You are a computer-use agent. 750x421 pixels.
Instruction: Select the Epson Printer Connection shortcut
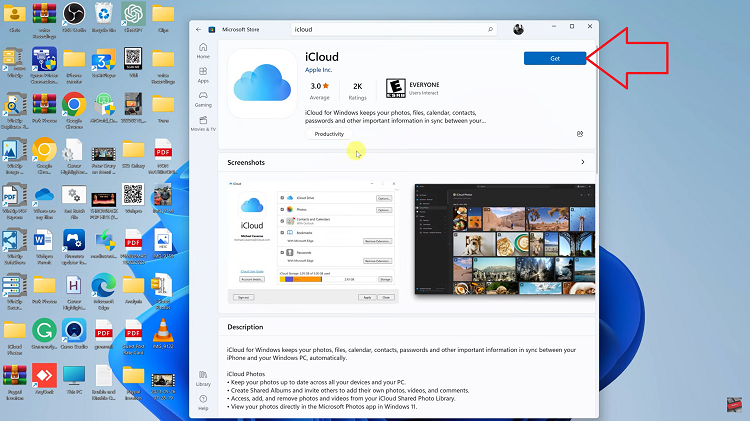click(44, 66)
